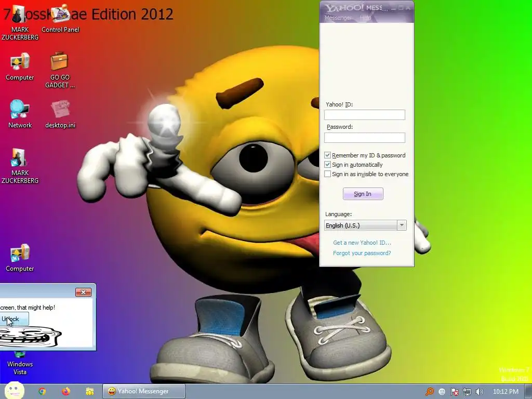This screenshot has width=532, height=399.
Task: Open the Action Center flag tray icon
Action: coord(454,392)
